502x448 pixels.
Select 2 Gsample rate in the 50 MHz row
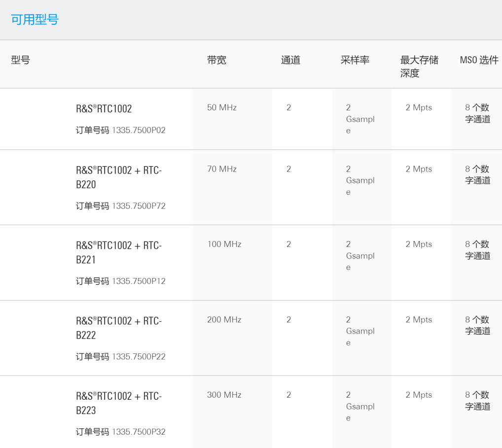(x=360, y=119)
